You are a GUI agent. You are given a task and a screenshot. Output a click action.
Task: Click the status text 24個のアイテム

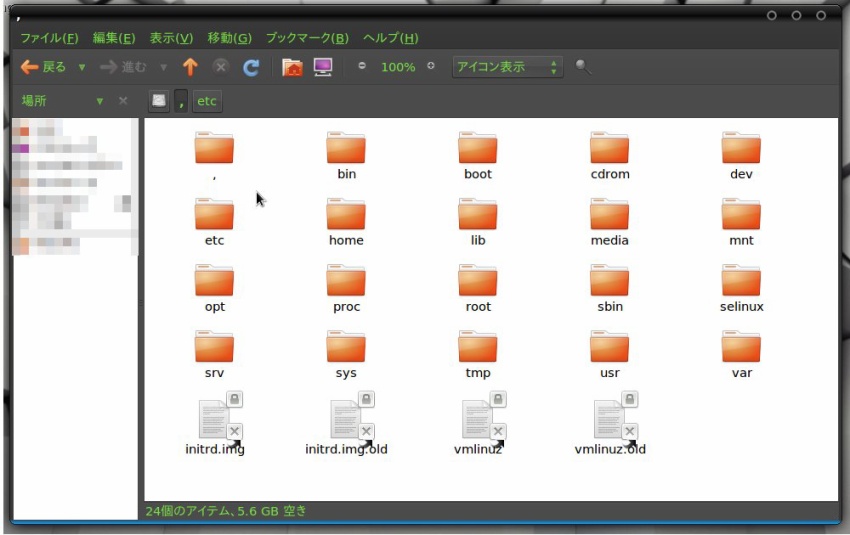click(188, 511)
